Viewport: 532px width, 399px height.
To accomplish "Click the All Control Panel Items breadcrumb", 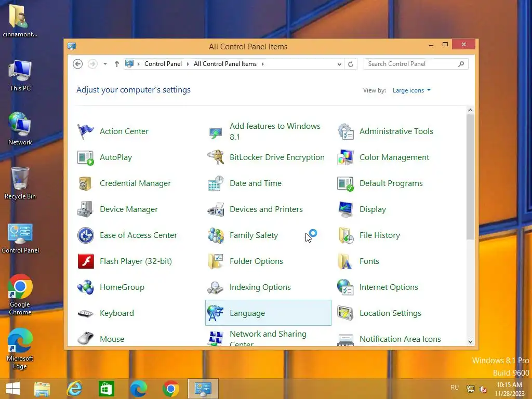I will point(225,64).
